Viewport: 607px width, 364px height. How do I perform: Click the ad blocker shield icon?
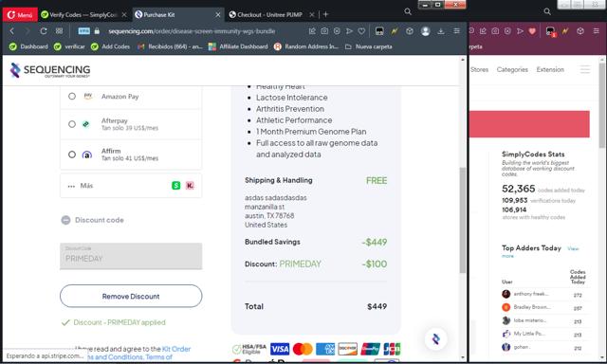pyautogui.click(x=337, y=31)
